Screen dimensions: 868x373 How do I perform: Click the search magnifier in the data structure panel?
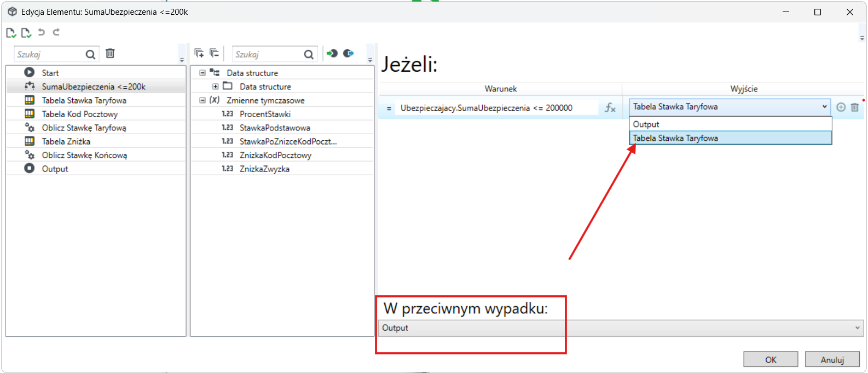click(309, 54)
